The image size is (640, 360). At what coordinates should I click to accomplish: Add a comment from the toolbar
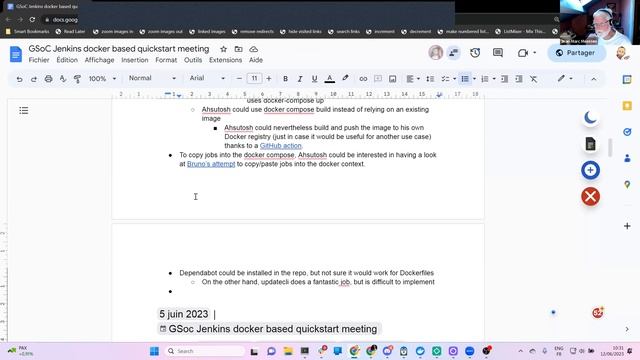coord(378,79)
